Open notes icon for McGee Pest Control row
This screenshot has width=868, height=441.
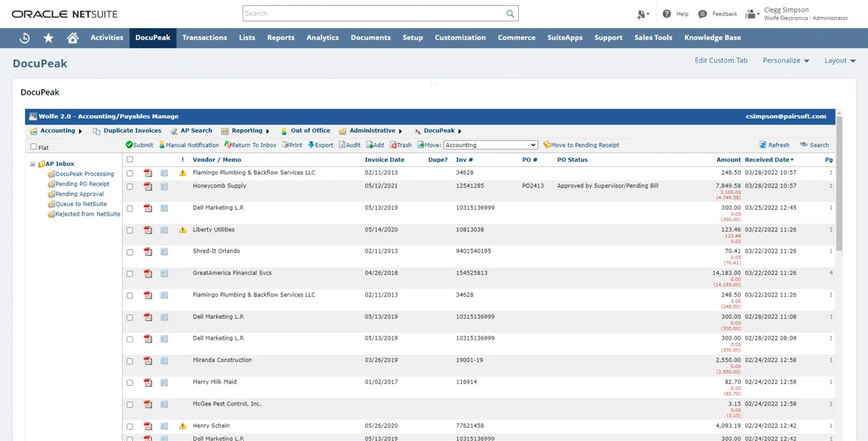[x=164, y=404]
